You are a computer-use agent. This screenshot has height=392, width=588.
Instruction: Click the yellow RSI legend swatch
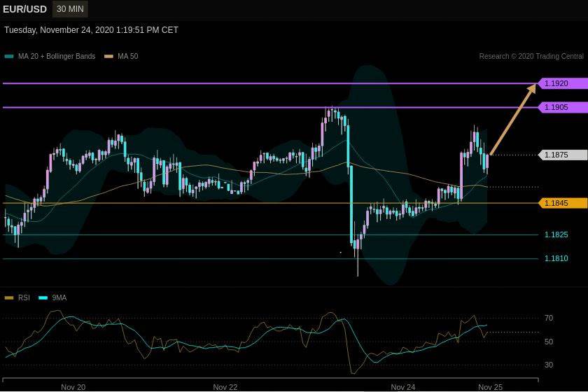pos(9,298)
